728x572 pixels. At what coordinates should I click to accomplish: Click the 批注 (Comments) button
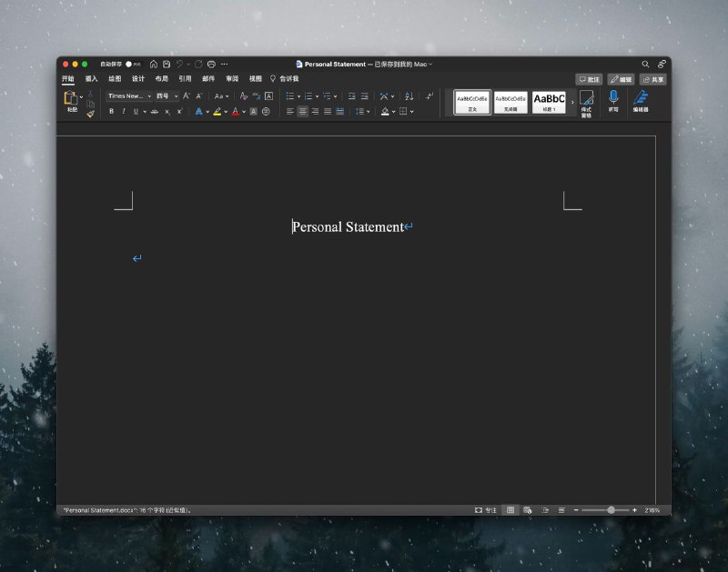[x=589, y=79]
